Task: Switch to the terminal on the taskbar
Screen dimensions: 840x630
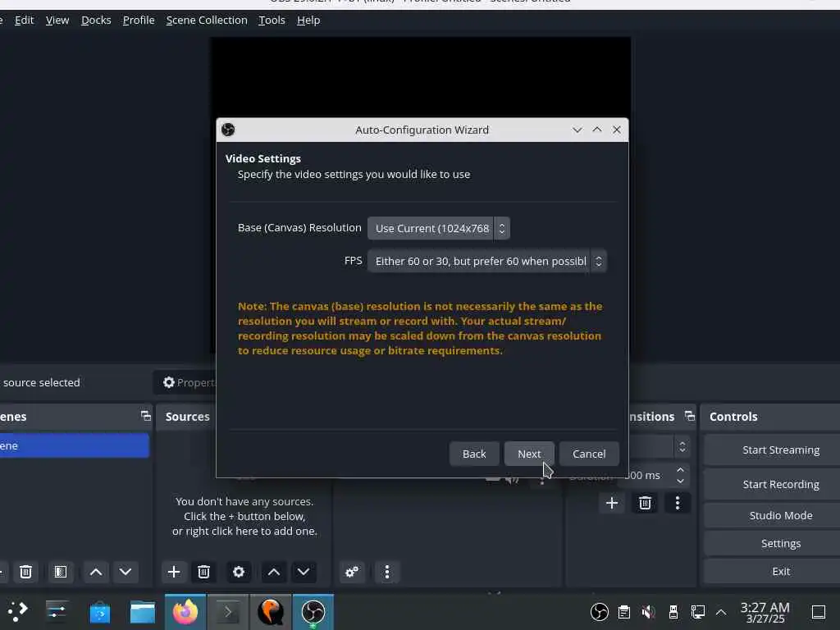Action: pos(228,612)
